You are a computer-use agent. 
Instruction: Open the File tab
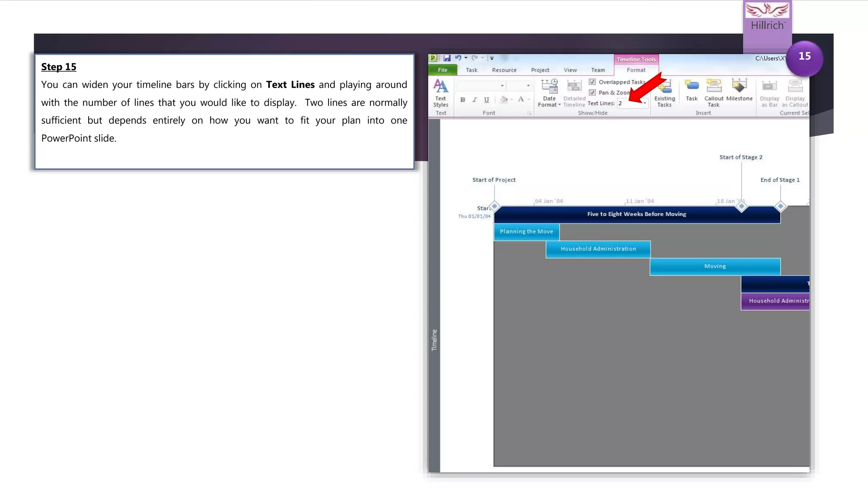coord(442,70)
